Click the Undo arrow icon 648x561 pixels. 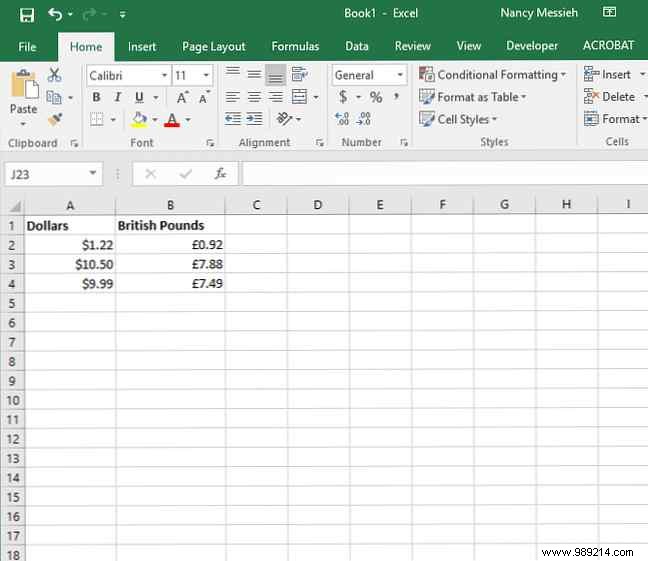pyautogui.click(x=55, y=14)
